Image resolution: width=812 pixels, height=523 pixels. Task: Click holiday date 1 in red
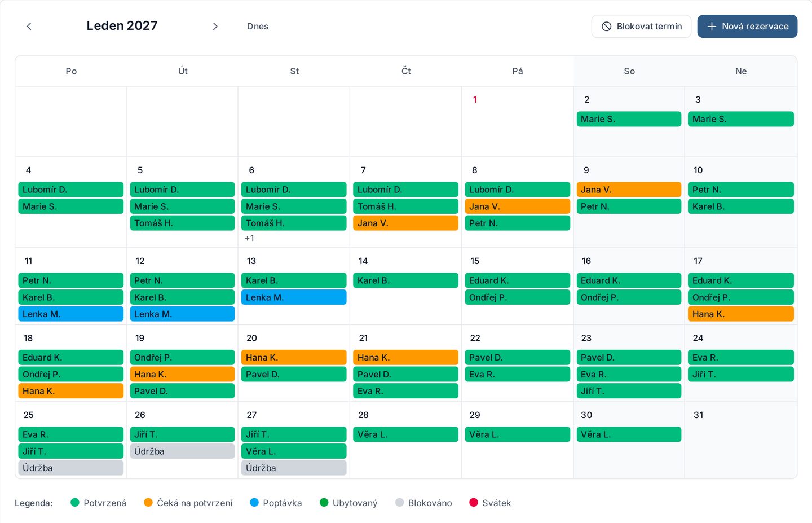point(475,100)
